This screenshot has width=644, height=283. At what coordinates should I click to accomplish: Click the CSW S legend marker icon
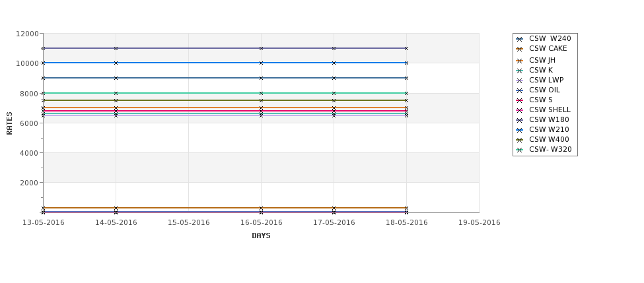click(x=520, y=100)
